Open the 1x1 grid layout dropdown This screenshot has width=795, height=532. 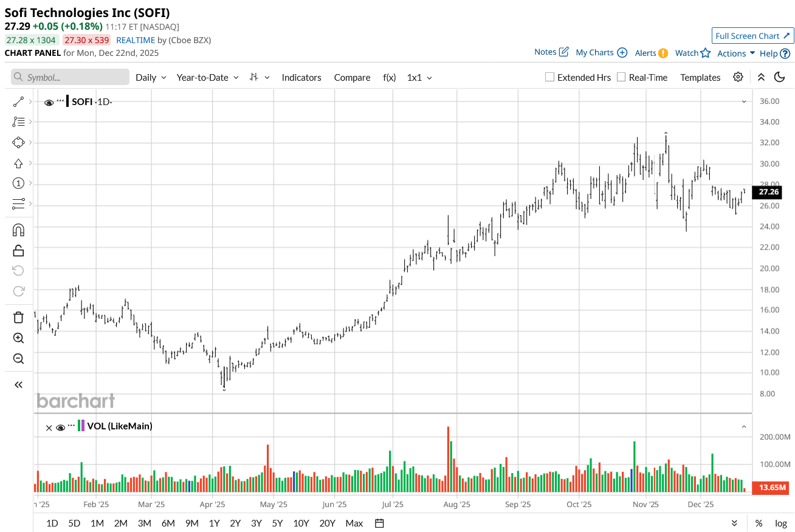[419, 77]
